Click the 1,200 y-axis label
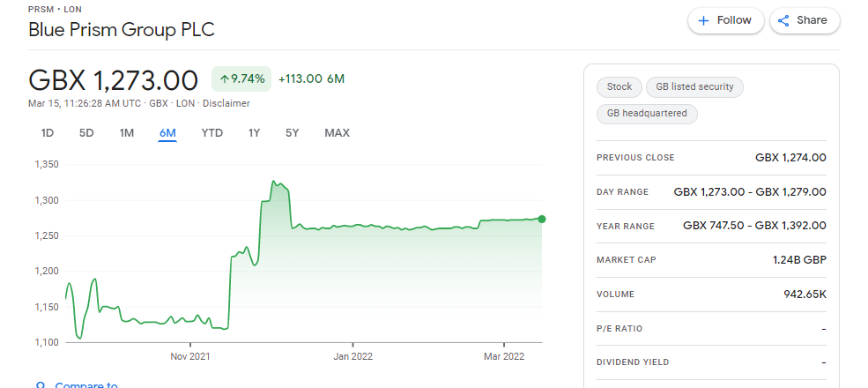The height and width of the screenshot is (388, 868). point(47,271)
